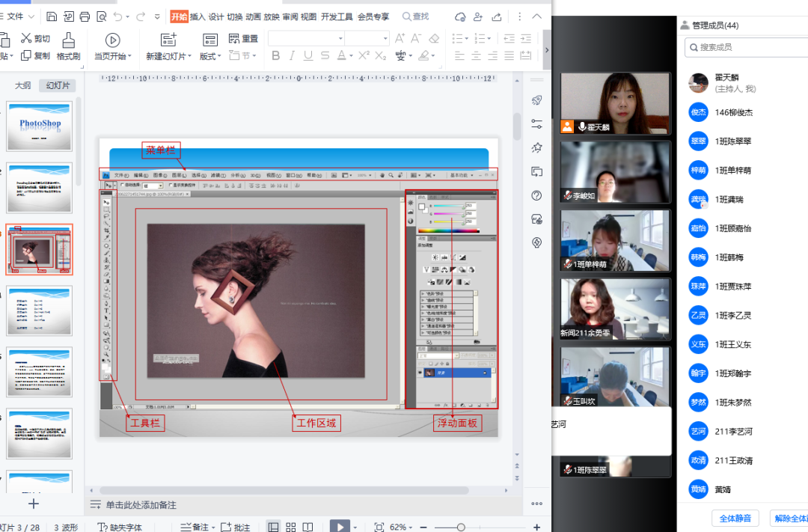Switch to the 插入 ribbon tab
808x532 pixels.
198,16
